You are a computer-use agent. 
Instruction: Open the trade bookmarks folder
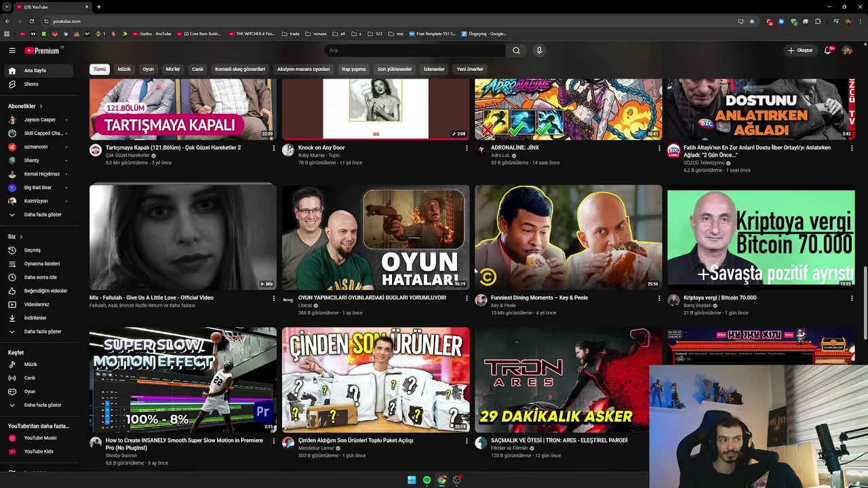(290, 34)
